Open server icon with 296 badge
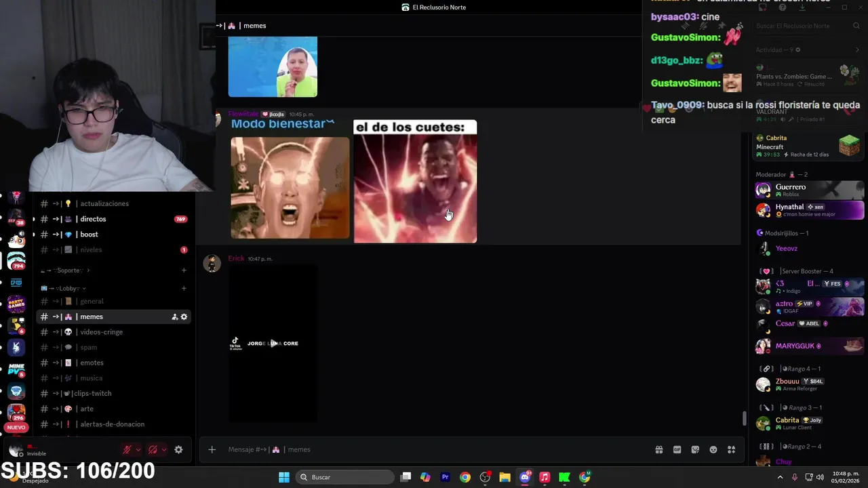 [16, 413]
